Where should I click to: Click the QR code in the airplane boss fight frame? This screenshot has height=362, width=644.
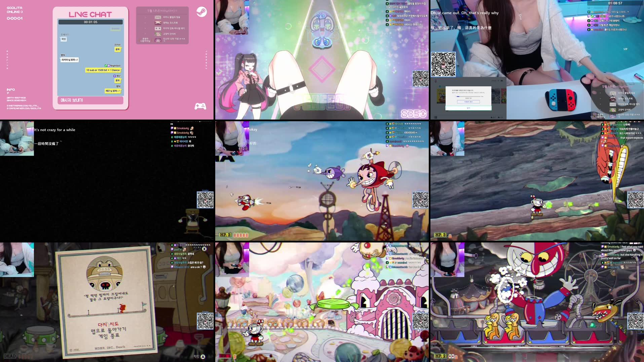[x=420, y=200]
